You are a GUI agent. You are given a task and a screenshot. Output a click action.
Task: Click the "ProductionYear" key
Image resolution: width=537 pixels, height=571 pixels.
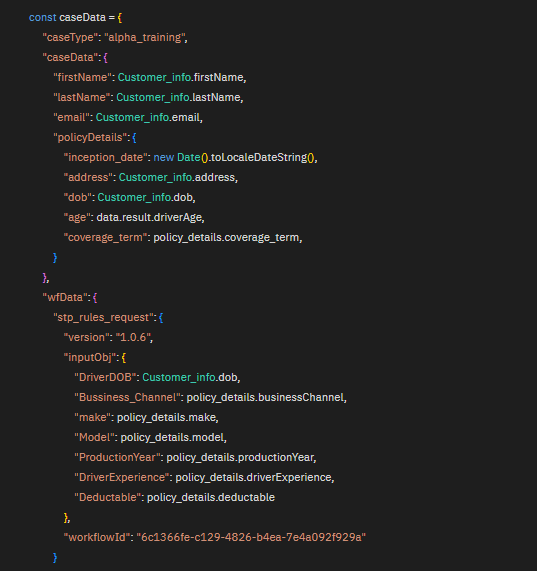(117, 458)
